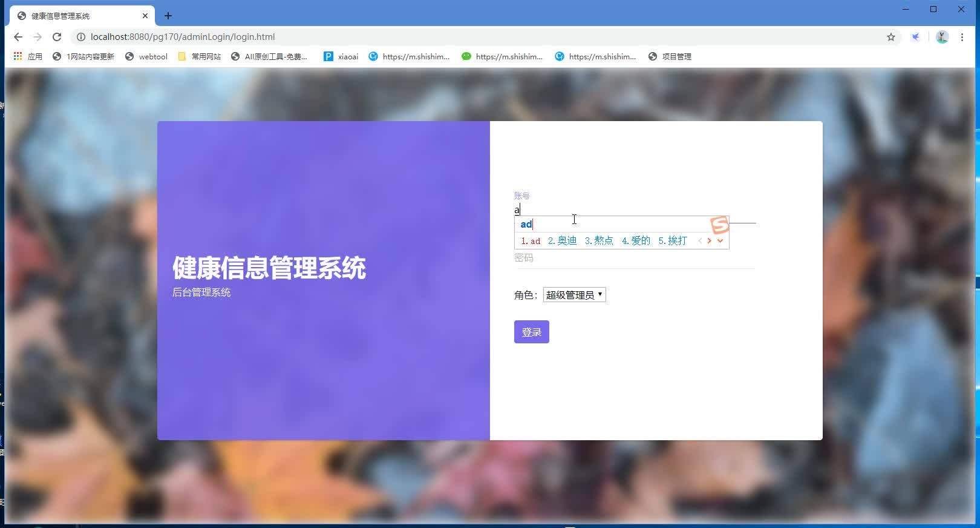The height and width of the screenshot is (528, 980).
Task: Minimize the Chrome window
Action: [906, 9]
